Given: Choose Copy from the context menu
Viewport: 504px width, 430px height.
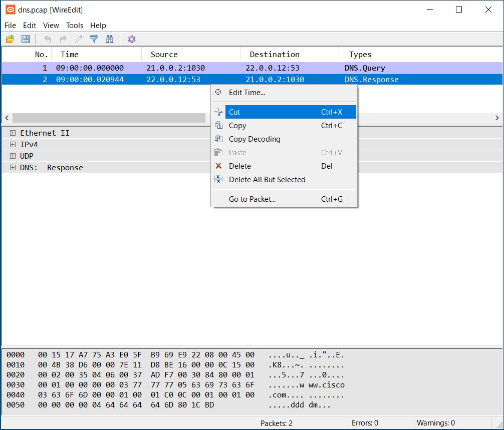Looking at the screenshot, I should point(284,126).
